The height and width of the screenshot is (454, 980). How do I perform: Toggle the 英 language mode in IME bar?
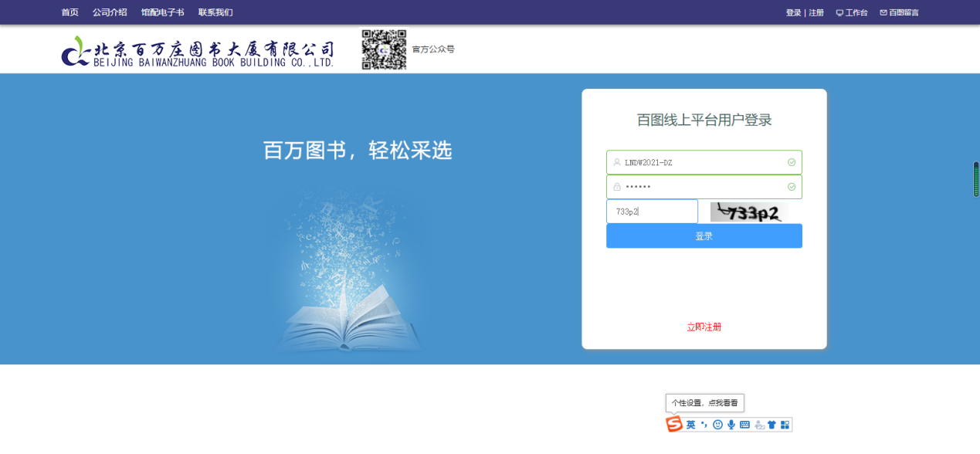[690, 425]
